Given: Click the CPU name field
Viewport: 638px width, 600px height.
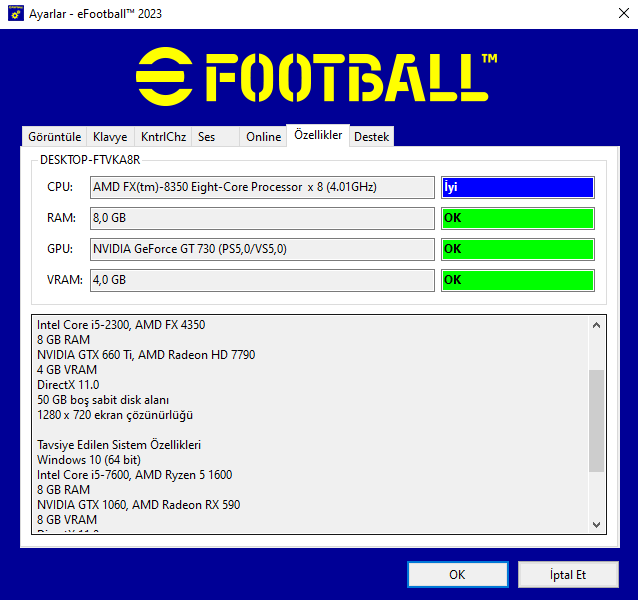Looking at the screenshot, I should 262,187.
